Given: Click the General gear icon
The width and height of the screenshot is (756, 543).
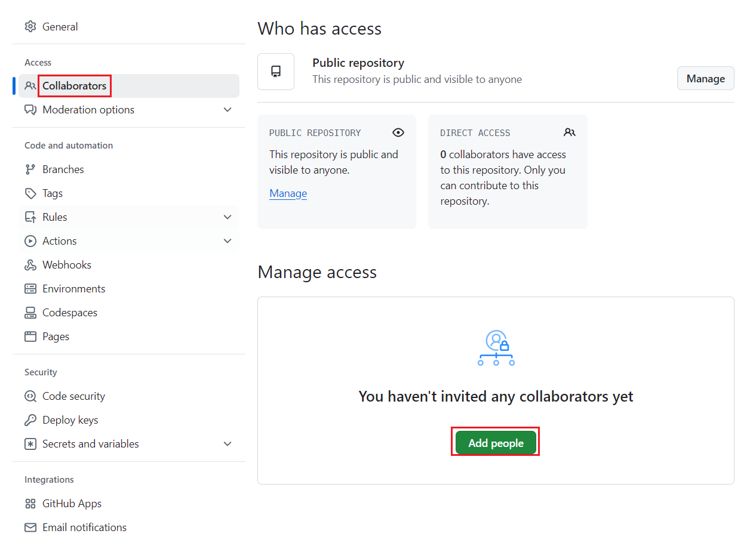Looking at the screenshot, I should 30,26.
